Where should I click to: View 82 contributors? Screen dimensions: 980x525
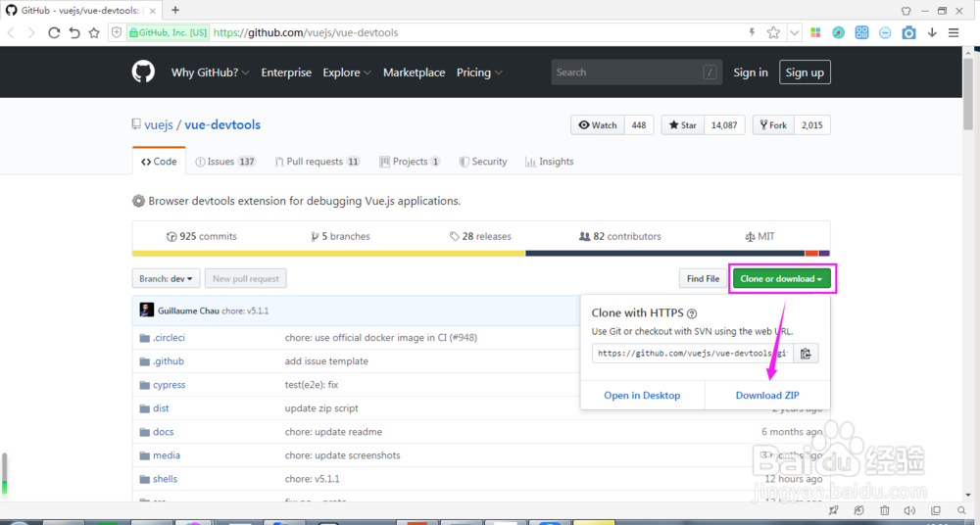[x=620, y=236]
